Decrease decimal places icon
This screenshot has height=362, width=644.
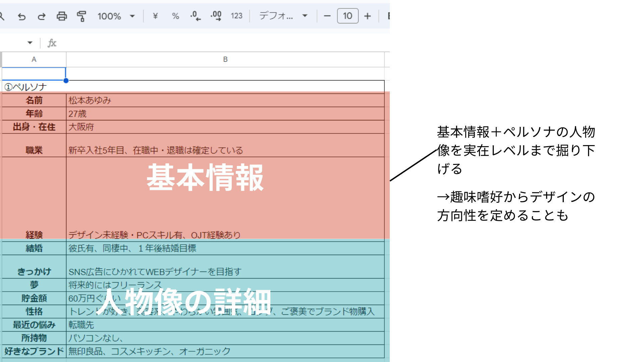pos(196,16)
